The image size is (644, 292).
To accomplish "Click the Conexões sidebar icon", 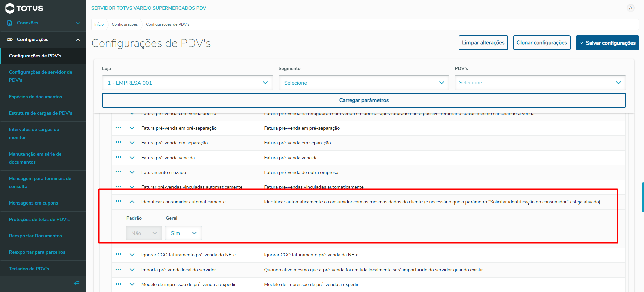I will 10,23.
